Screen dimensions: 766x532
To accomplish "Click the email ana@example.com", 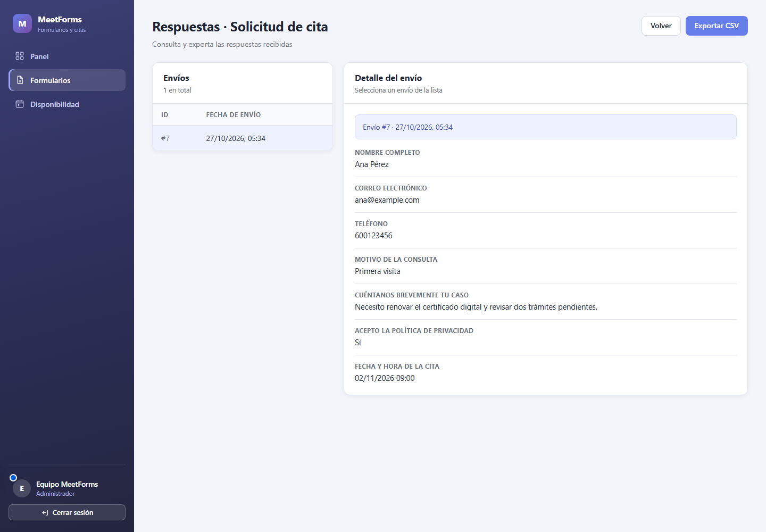I will point(387,200).
